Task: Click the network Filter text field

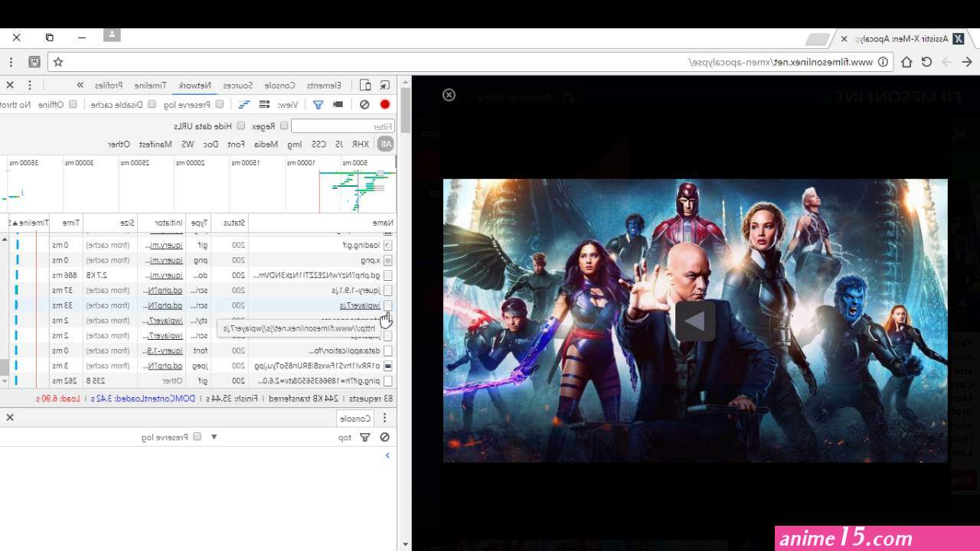Action: [343, 126]
